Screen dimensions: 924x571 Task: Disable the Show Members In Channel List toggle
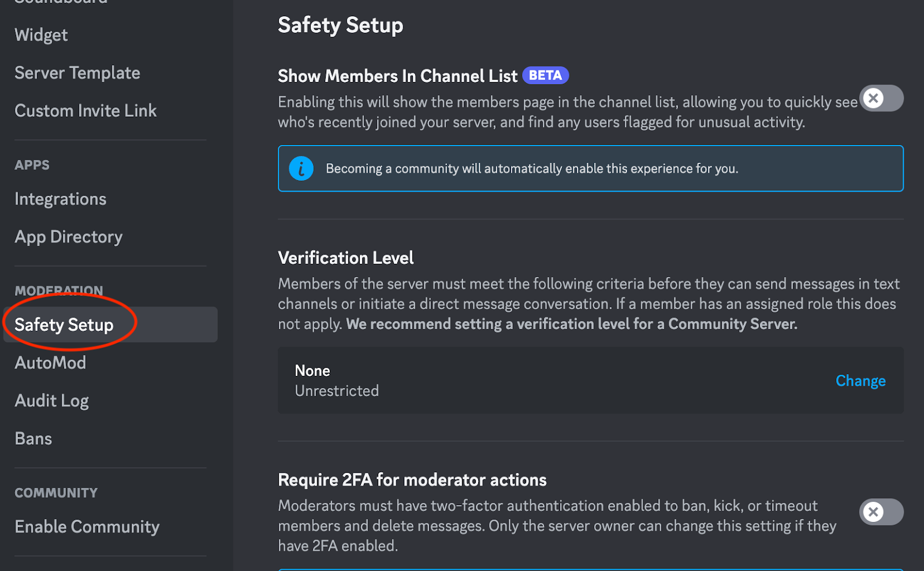point(881,98)
